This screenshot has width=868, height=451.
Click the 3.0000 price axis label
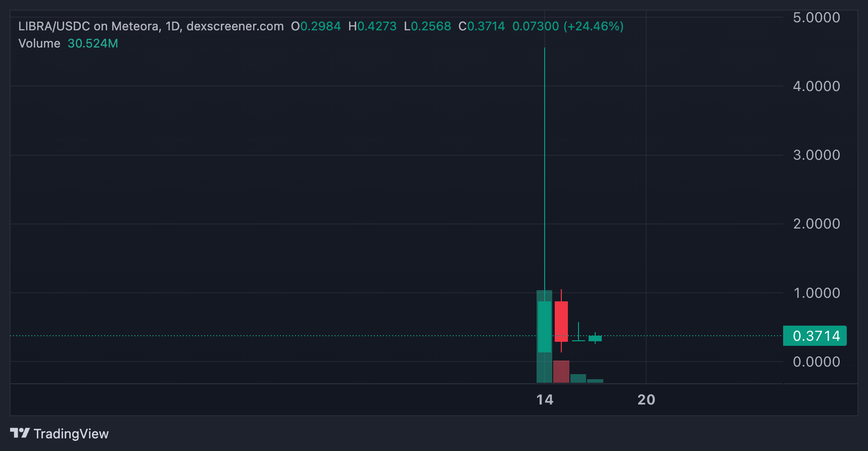[x=816, y=155]
